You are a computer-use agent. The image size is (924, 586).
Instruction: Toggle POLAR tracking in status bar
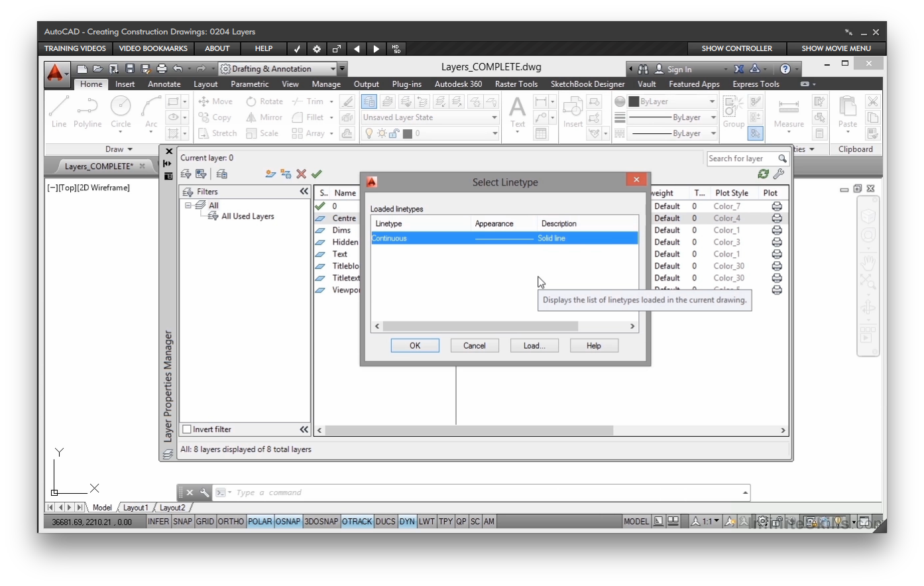(260, 522)
